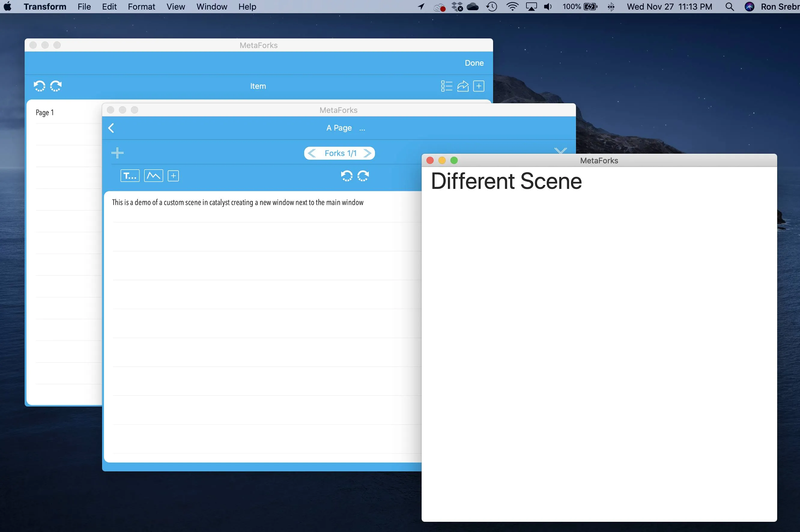
Task: Redo using the A Page window redo icon
Action: pos(363,176)
